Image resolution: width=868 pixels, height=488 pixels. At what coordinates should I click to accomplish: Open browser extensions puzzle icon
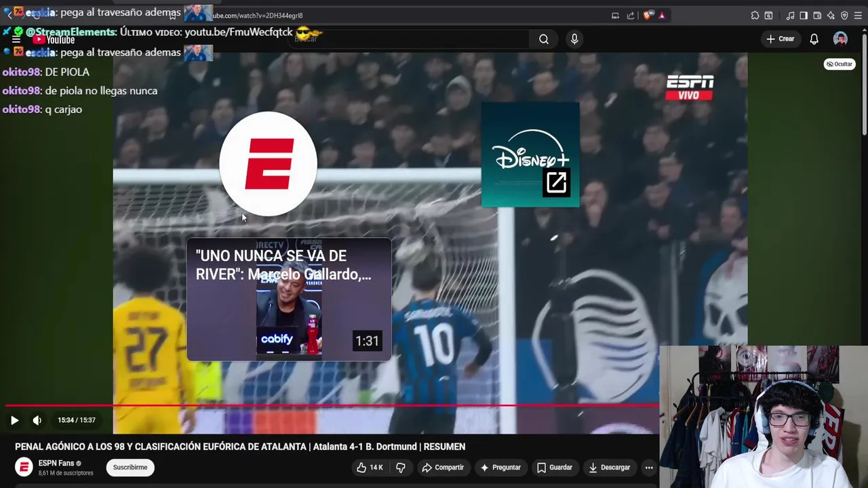point(755,16)
